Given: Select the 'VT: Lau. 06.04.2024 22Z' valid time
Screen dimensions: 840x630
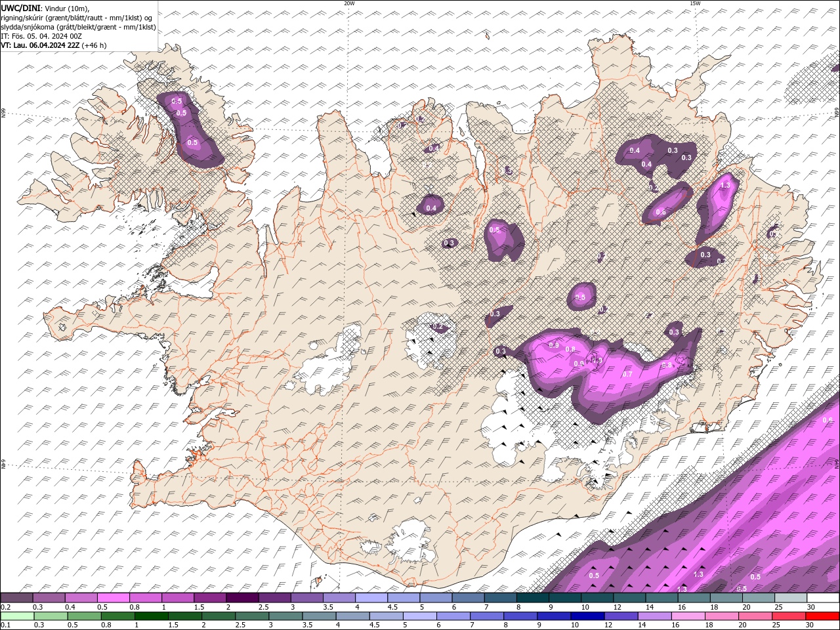Looking at the screenshot, I should [40, 45].
